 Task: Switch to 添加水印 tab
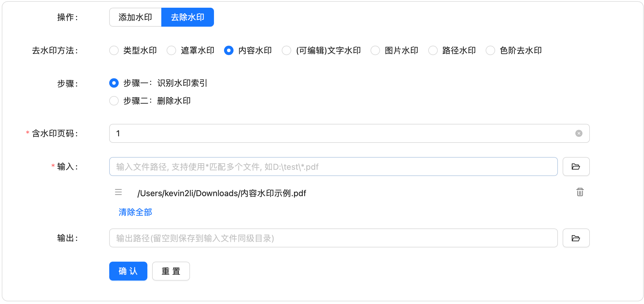(x=135, y=17)
